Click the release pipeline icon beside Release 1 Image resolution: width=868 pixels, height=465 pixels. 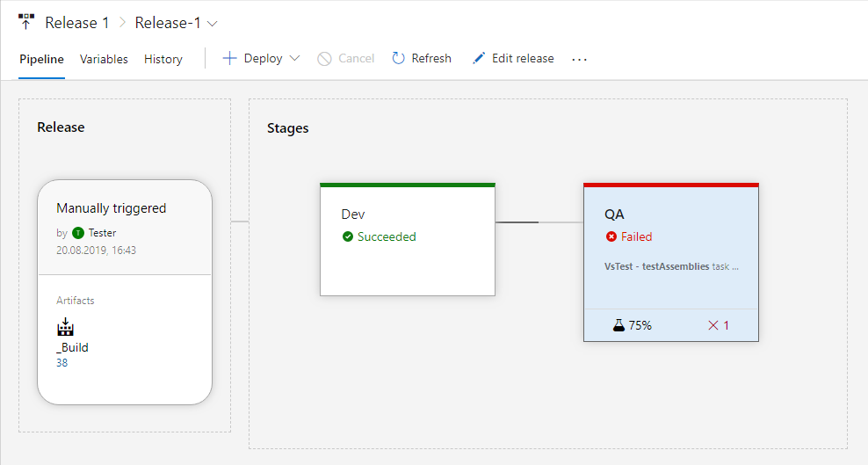26,23
